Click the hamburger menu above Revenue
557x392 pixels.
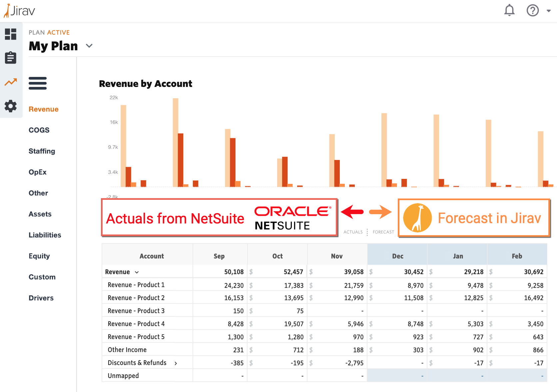coord(38,83)
